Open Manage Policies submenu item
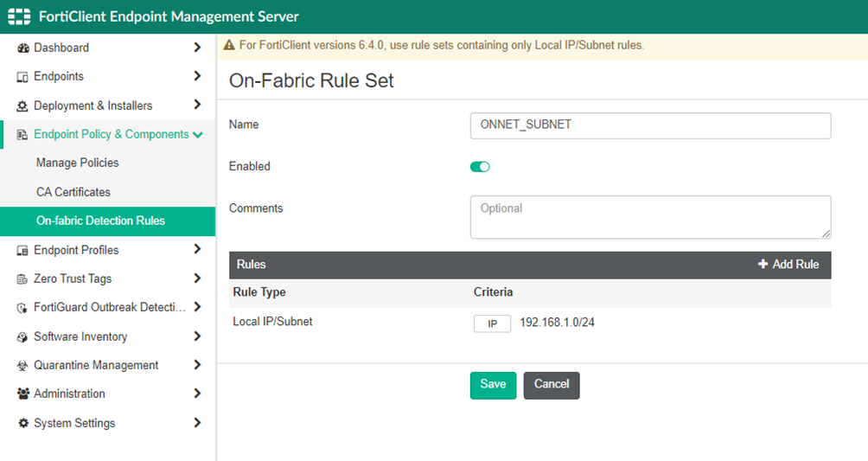This screenshot has height=461, width=868. pos(78,163)
